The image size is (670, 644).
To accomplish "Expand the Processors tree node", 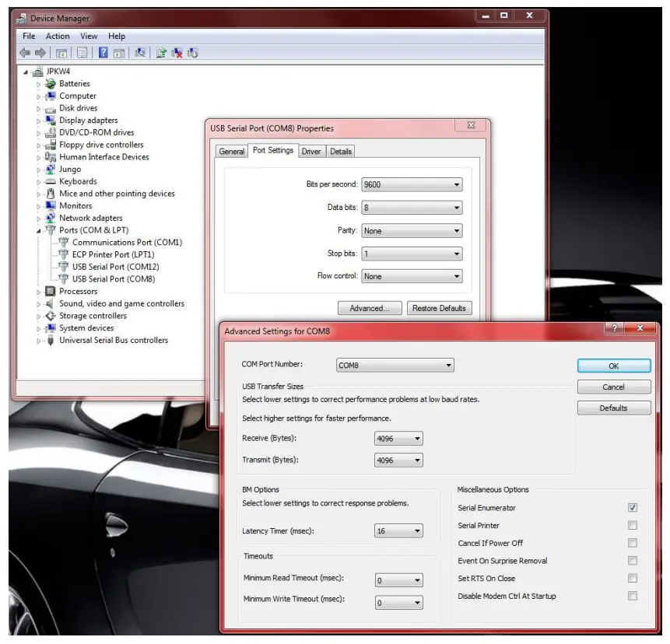I will click(38, 292).
